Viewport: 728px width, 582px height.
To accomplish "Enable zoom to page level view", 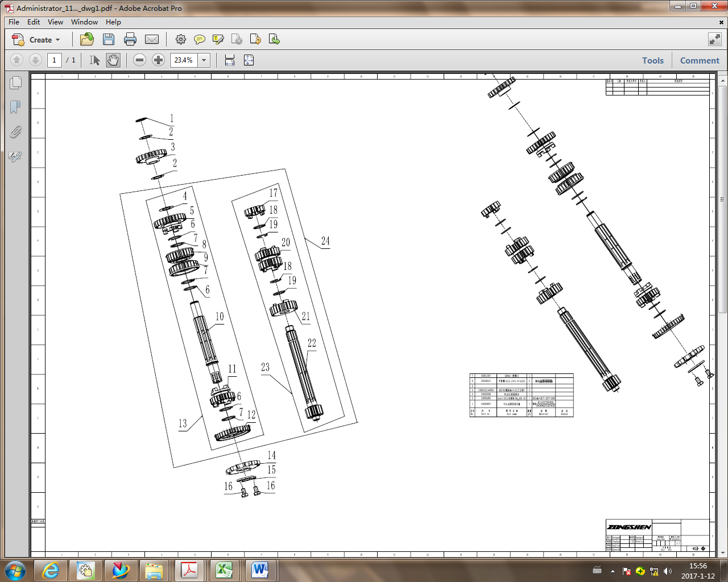I will point(249,60).
